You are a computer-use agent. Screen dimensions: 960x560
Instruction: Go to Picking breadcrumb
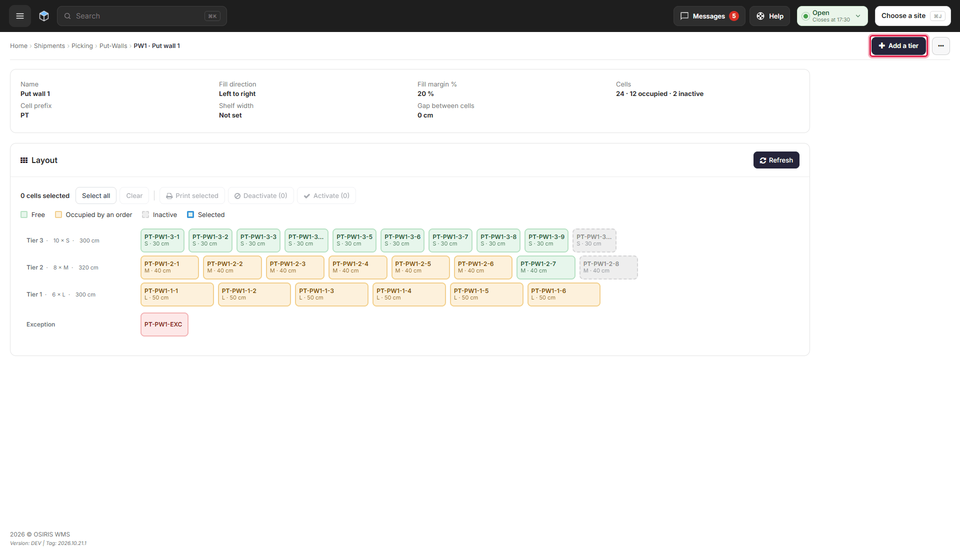[82, 46]
